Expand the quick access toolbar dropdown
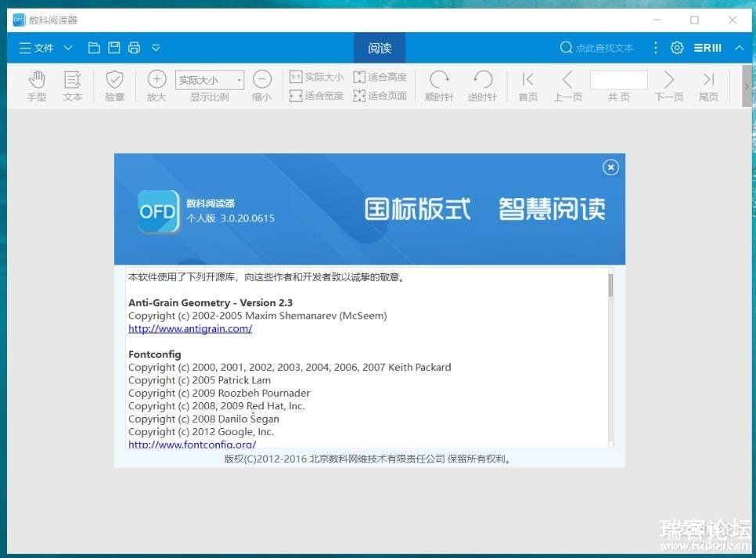Screen dimensions: 756x558 tap(156, 48)
